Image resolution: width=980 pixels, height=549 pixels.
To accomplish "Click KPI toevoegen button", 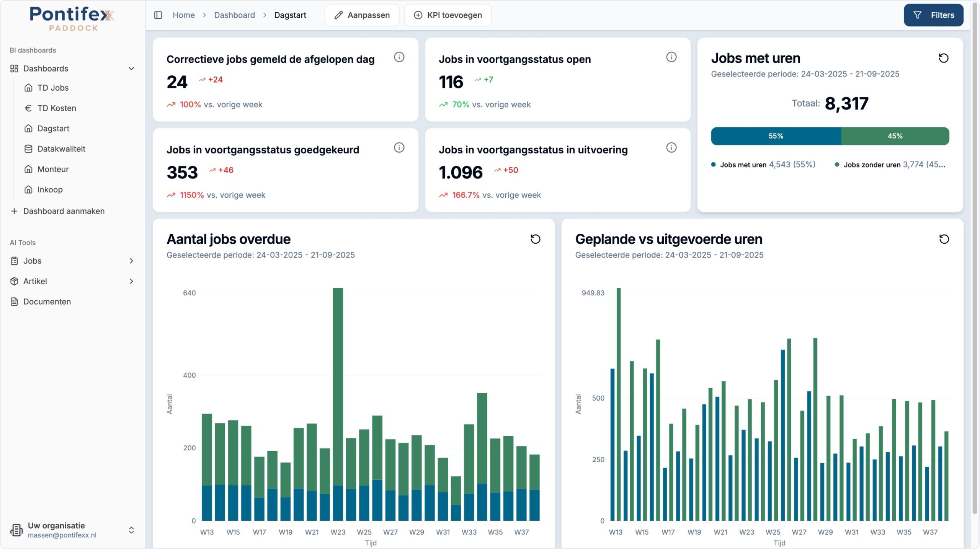I will pos(448,15).
